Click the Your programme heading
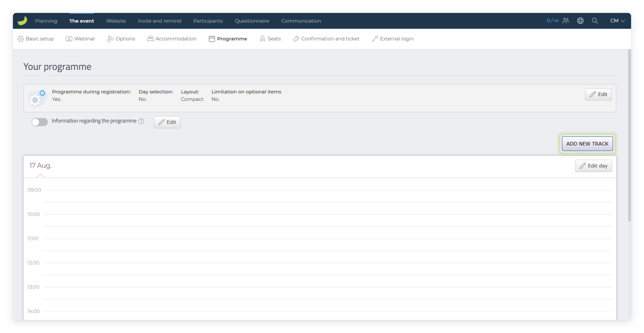644x333 pixels. [x=57, y=67]
